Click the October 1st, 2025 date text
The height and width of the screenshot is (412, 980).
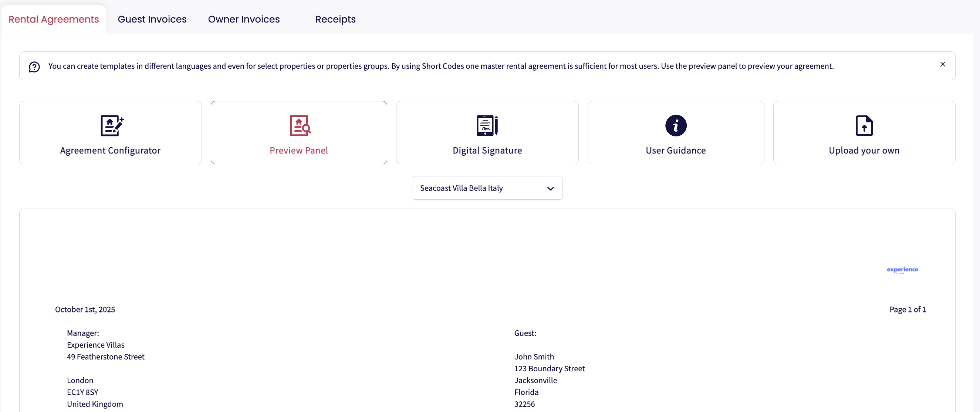85,309
